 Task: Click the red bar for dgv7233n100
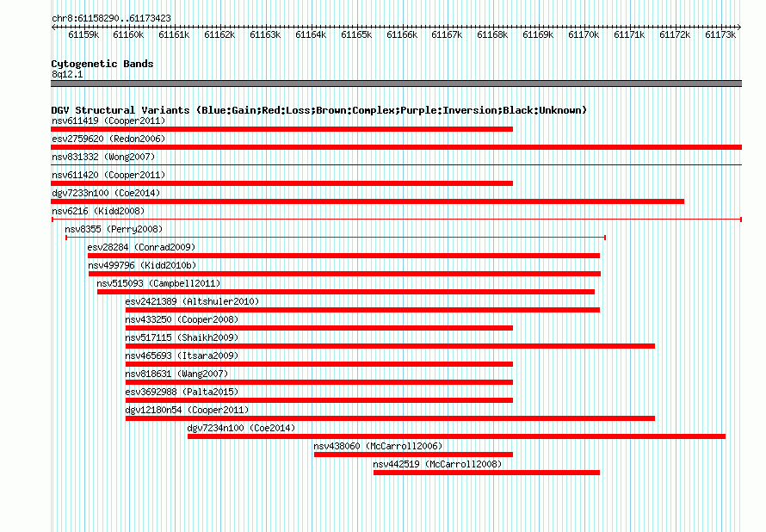(x=368, y=201)
